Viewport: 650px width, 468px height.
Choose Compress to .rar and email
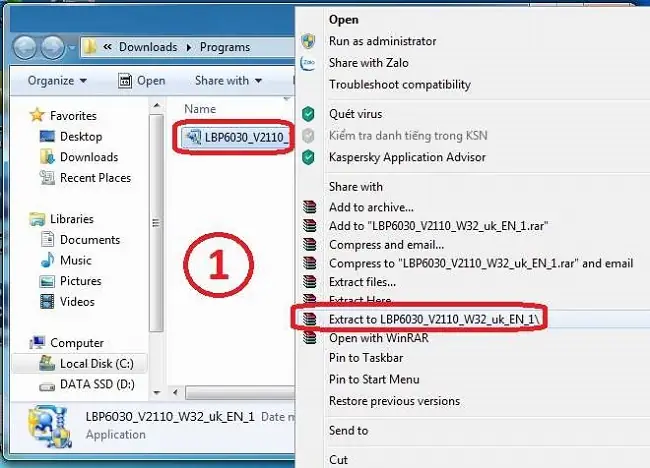coord(481,263)
